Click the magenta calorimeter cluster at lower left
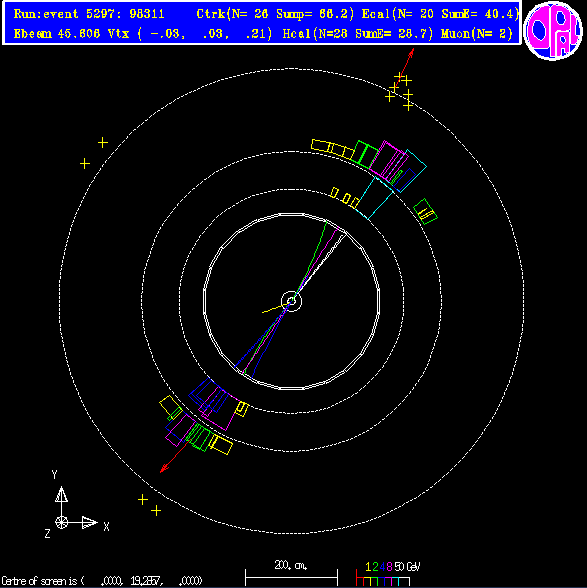The height and width of the screenshot is (588, 587). tap(214, 410)
